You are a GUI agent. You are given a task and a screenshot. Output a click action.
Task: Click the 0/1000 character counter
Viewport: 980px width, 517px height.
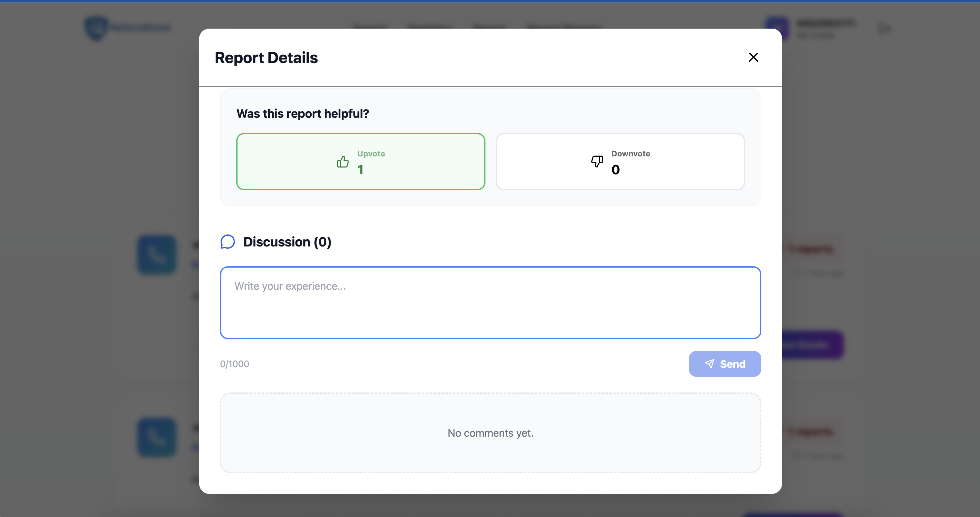coord(234,364)
